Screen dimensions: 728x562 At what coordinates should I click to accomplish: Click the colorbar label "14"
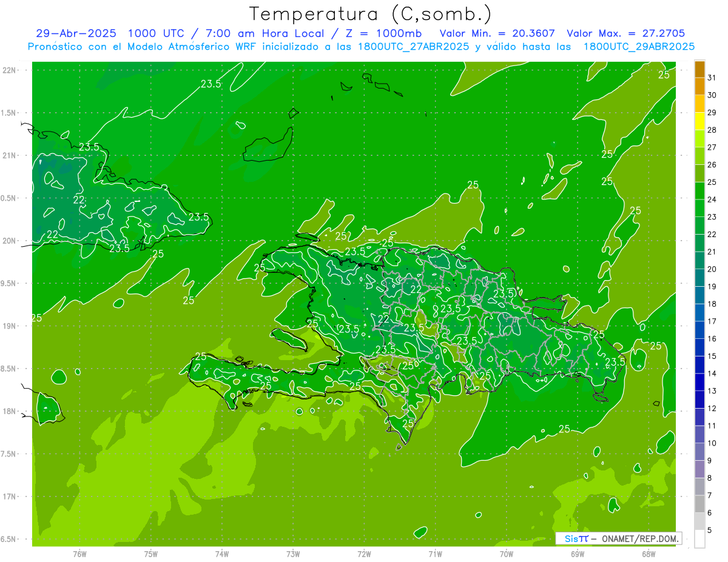coord(712,373)
